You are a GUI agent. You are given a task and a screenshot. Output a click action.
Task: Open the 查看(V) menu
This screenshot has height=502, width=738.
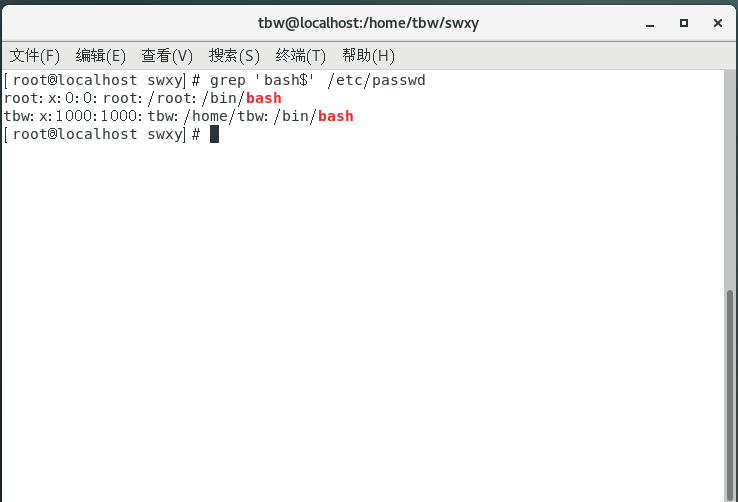167,56
